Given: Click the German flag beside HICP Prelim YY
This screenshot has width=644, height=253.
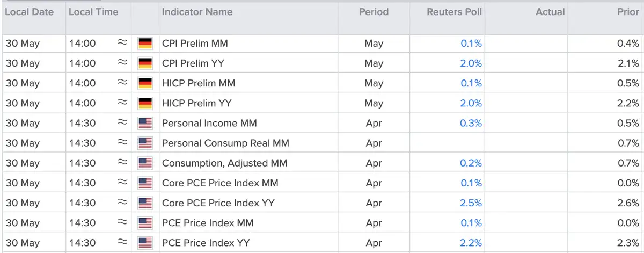Looking at the screenshot, I should (145, 103).
